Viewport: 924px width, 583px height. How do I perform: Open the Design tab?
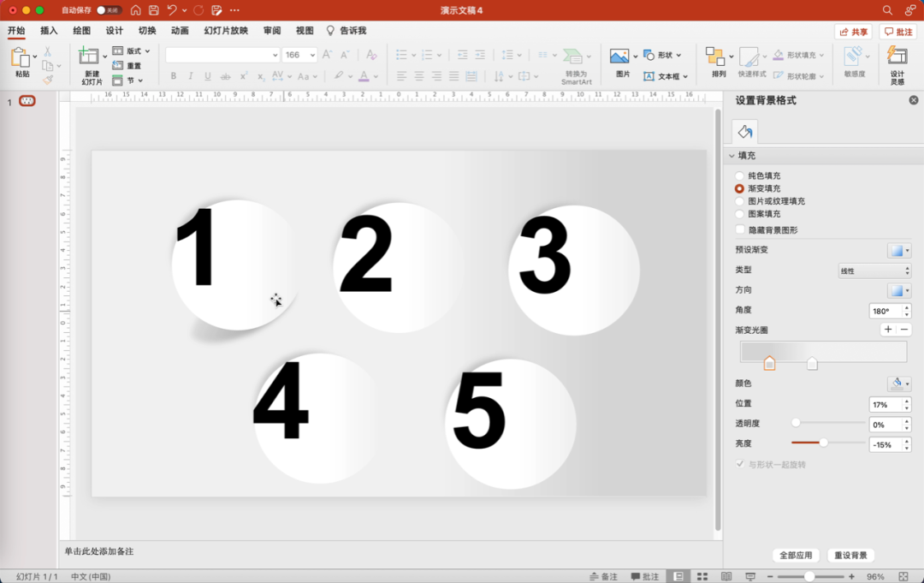click(x=115, y=31)
